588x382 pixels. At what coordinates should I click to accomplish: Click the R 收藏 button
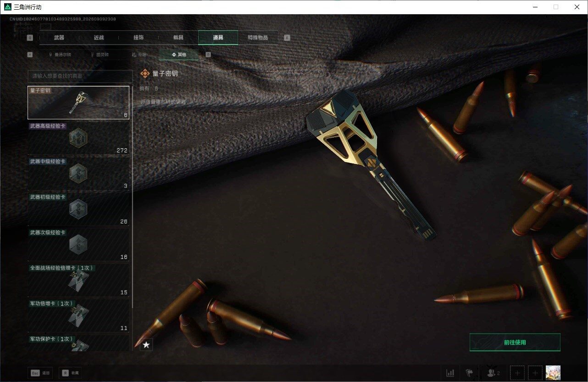tap(71, 373)
